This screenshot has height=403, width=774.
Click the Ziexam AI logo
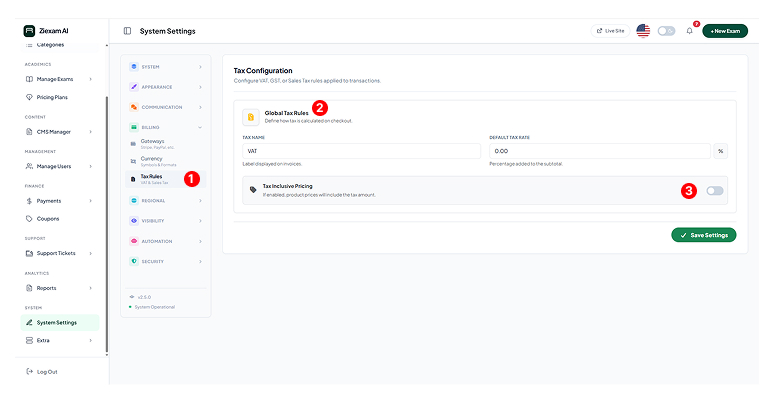(x=29, y=31)
